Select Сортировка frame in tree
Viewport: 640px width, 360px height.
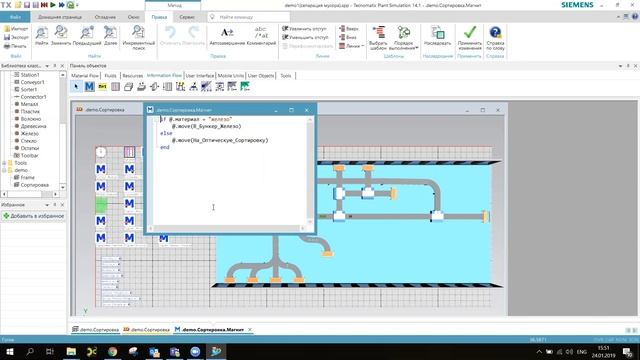[x=34, y=185]
